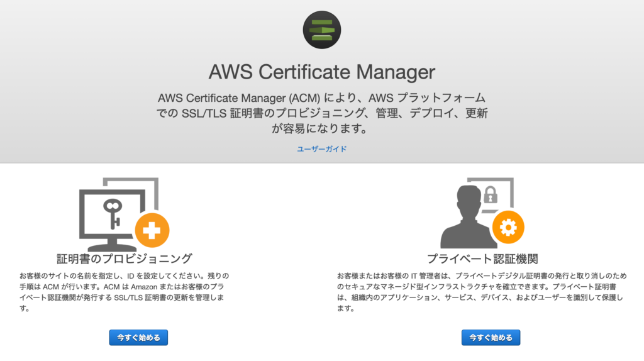Click the padlock icon behind the person
The width and height of the screenshot is (644, 361).
coord(491,194)
